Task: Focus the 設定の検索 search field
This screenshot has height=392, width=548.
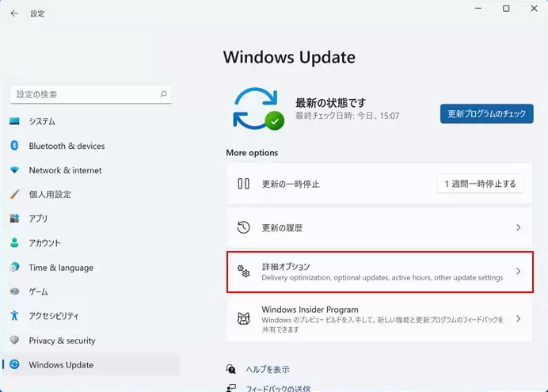Action: (91, 94)
